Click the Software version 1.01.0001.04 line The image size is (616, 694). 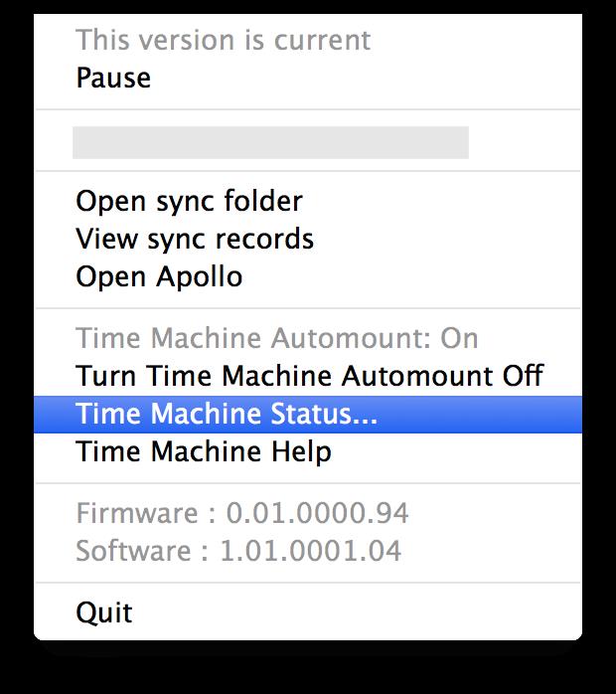[x=238, y=551]
